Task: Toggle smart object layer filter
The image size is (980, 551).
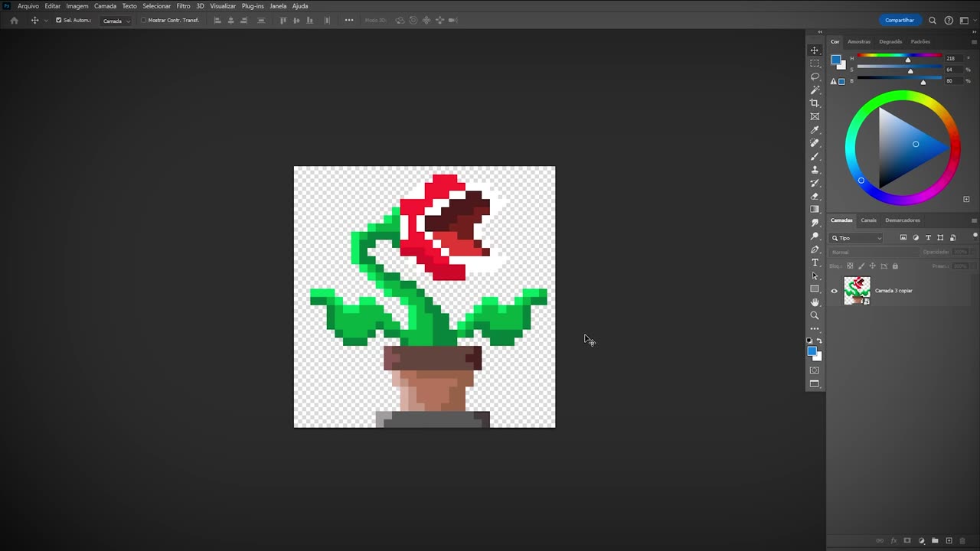Action: click(x=952, y=238)
